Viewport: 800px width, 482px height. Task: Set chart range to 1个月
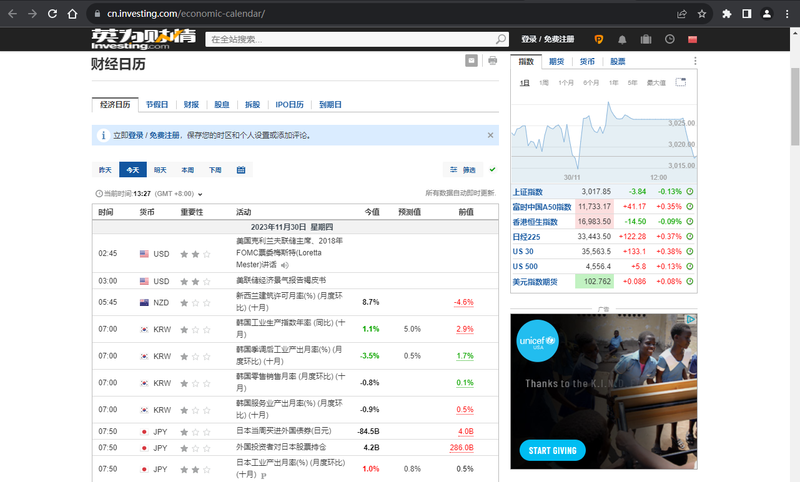pos(566,83)
